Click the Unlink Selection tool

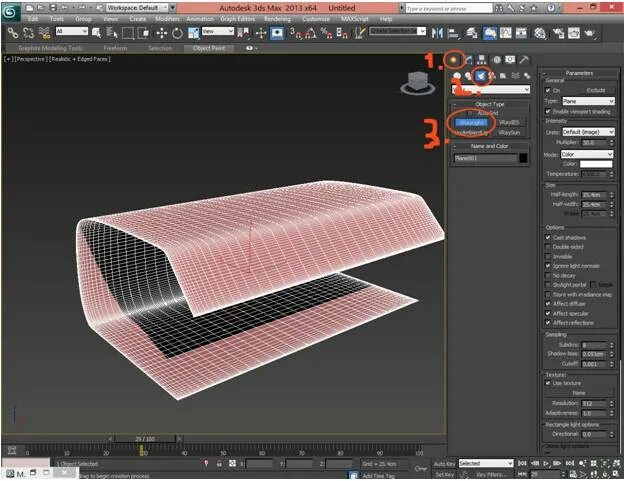(x=28, y=33)
